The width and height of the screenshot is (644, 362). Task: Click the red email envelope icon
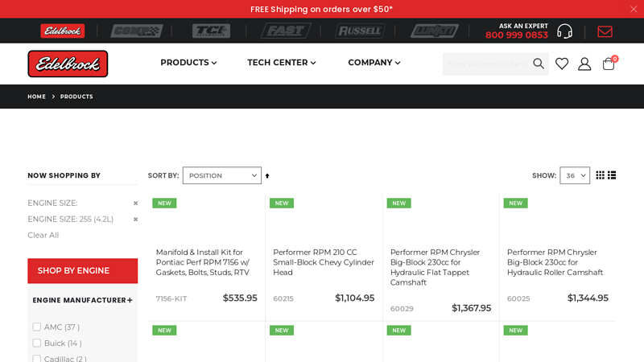tap(605, 31)
